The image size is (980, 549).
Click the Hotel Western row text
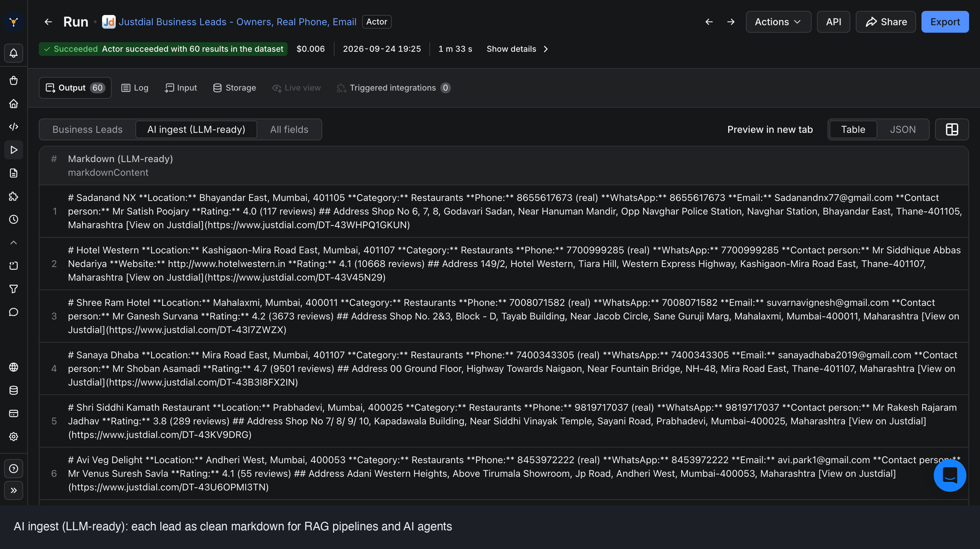pos(514,264)
